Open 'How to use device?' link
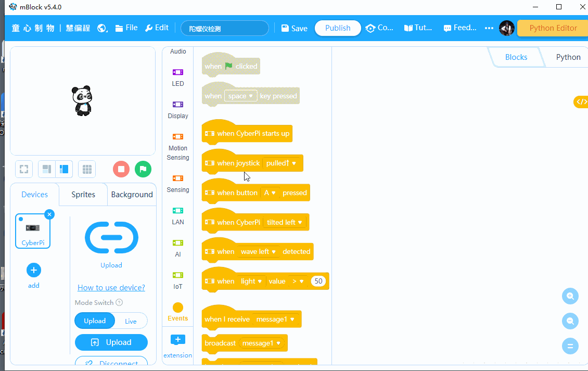The height and width of the screenshot is (371, 588). (111, 288)
